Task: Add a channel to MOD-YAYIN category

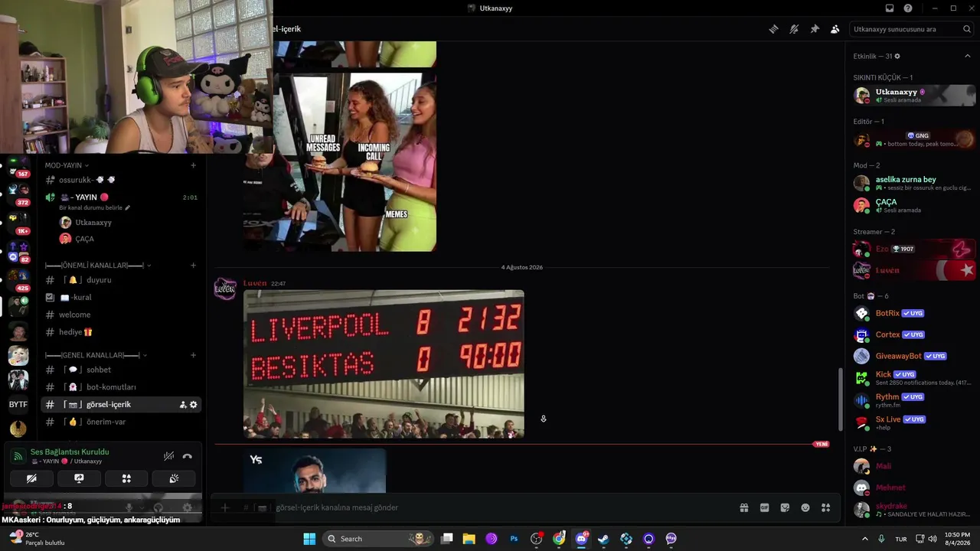Action: click(193, 165)
